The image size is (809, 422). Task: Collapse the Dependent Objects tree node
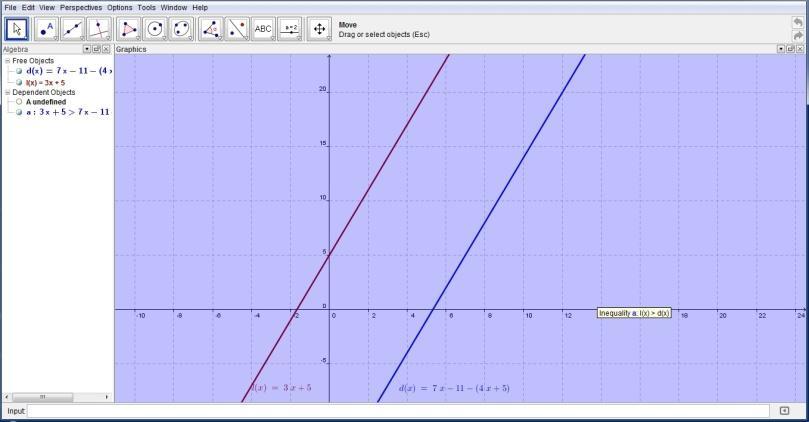[x=8, y=92]
